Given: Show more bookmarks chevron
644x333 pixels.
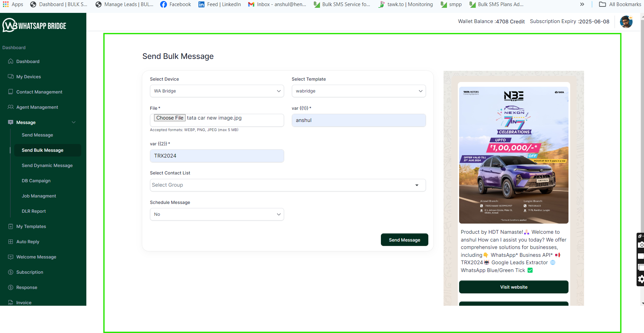Looking at the screenshot, I should tap(582, 4).
